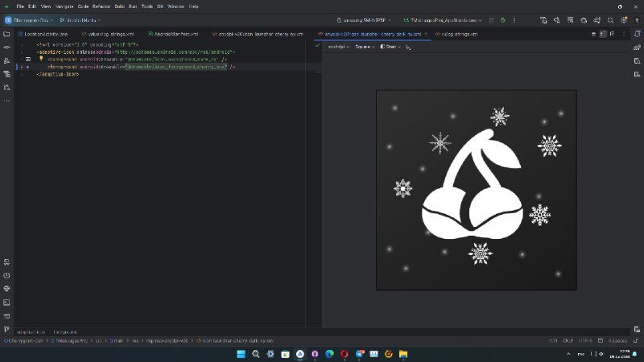Open the Resource Manager sidebar icon
644x362 pixels.
pos(6,74)
